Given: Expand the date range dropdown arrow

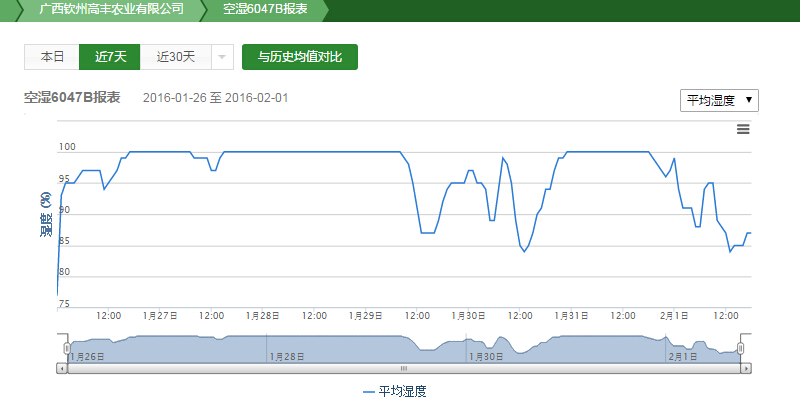Looking at the screenshot, I should point(222,57).
